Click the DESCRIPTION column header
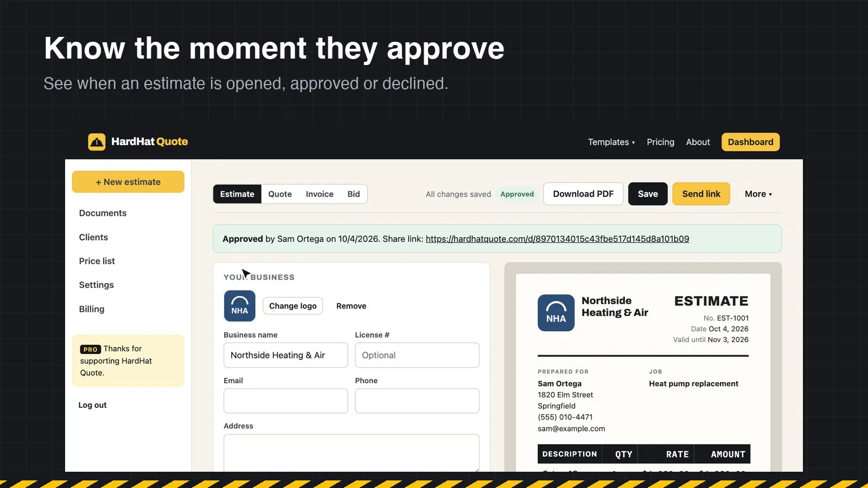 coord(570,454)
